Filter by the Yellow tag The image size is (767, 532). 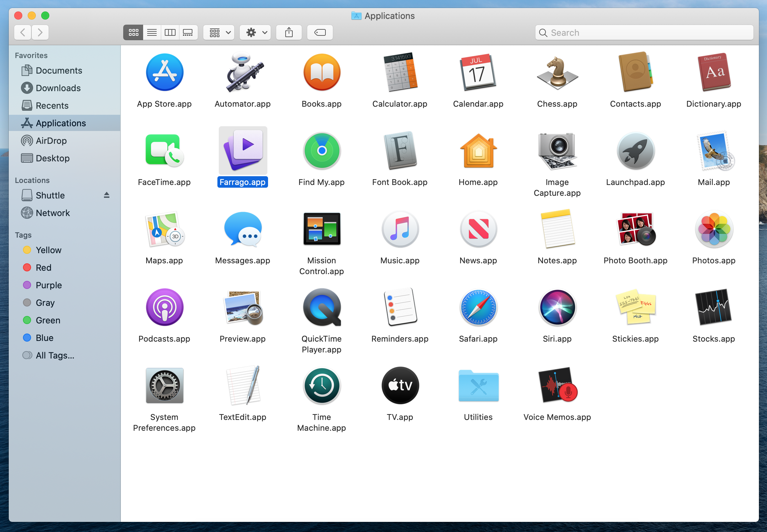click(64, 250)
